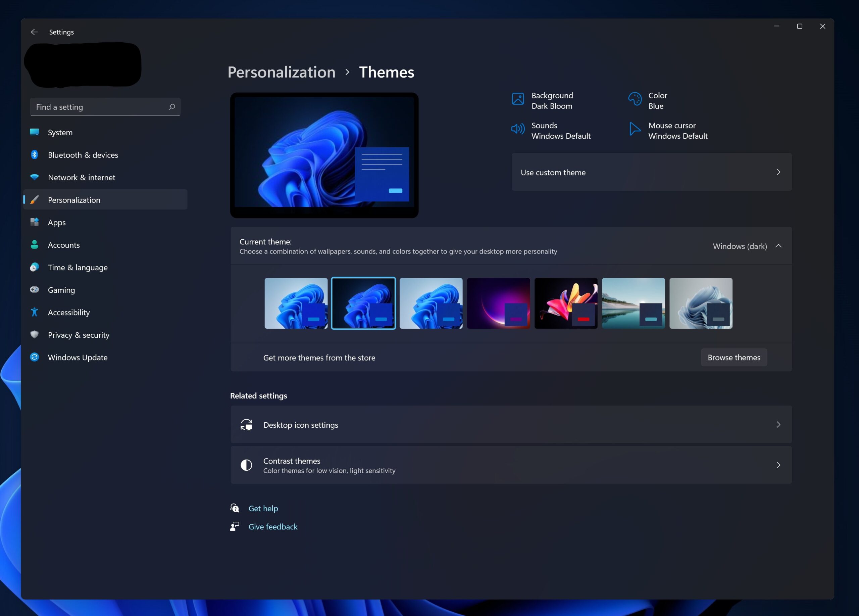
Task: Select the purple Glow theme thumbnail
Action: 498,303
